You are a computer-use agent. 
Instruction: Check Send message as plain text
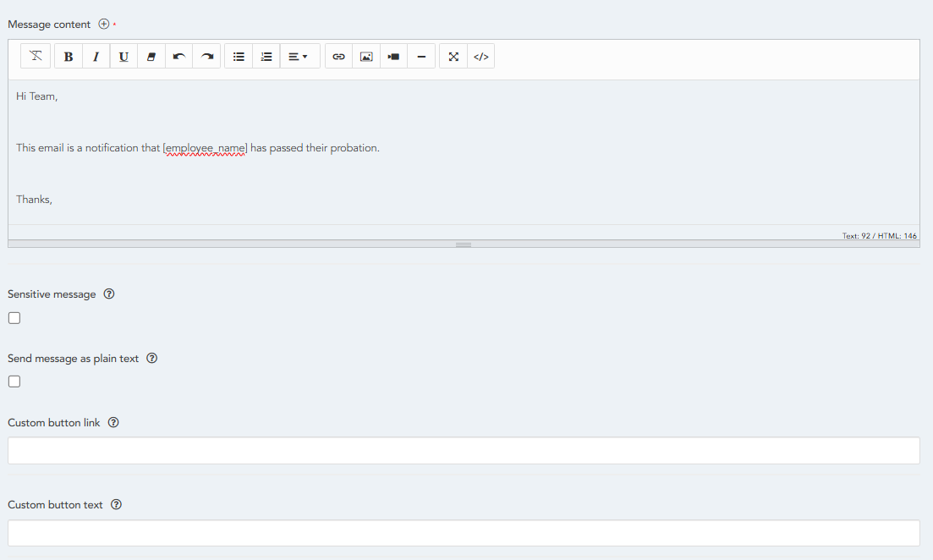(x=14, y=382)
